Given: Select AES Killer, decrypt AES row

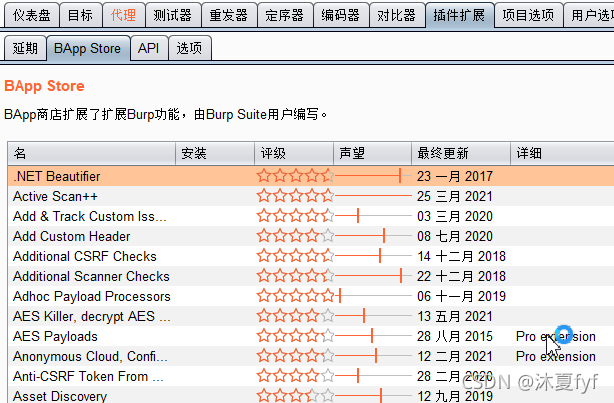Looking at the screenshot, I should point(311,316).
